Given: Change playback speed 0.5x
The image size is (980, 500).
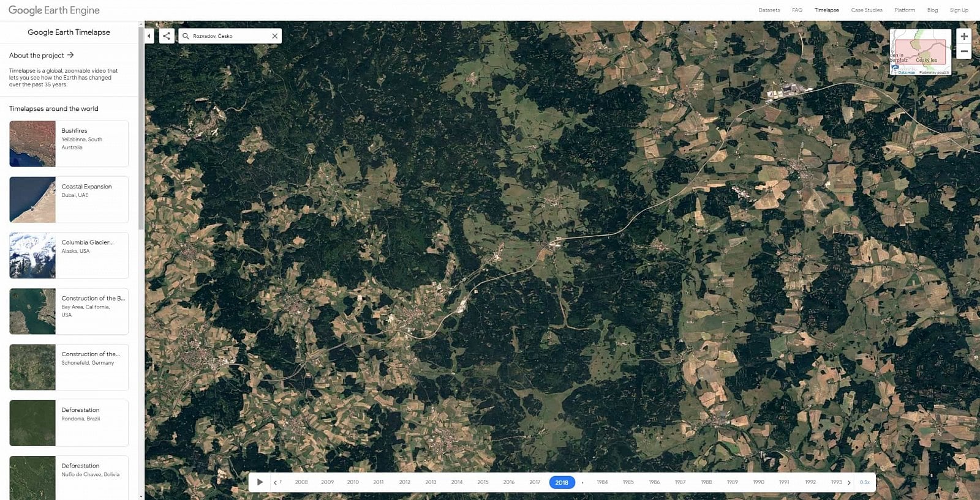Looking at the screenshot, I should tap(864, 482).
